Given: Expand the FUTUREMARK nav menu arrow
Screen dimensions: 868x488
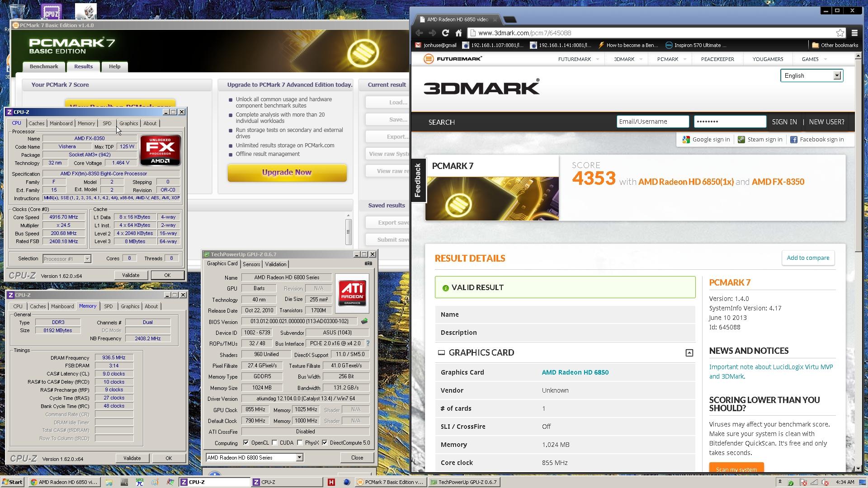Looking at the screenshot, I should tap(597, 59).
